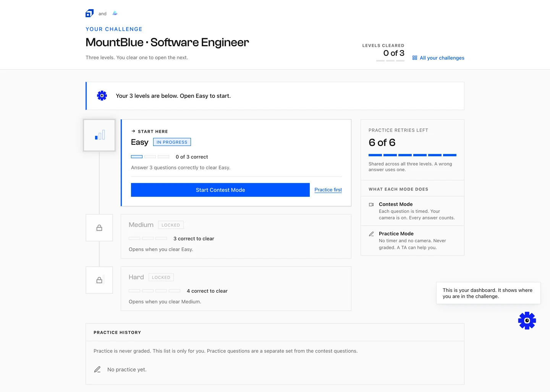Click the gear mascot icon in the banner

102,96
